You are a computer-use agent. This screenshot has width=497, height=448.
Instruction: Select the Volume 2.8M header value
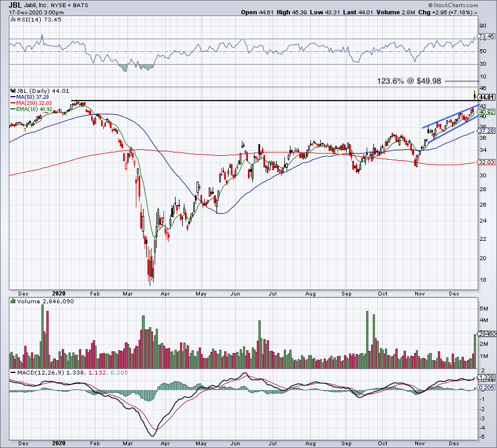(x=396, y=12)
